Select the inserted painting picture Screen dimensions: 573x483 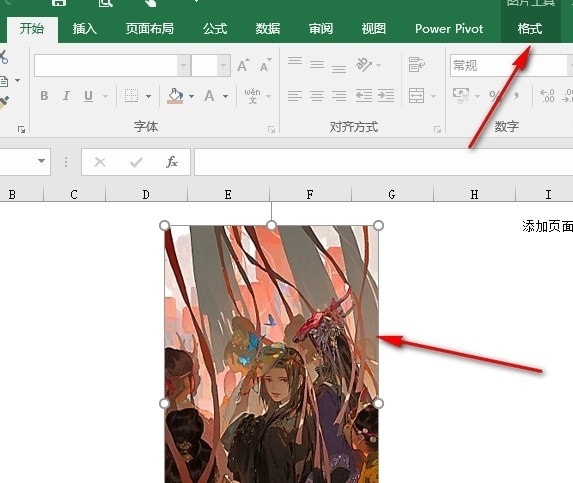[x=272, y=354]
